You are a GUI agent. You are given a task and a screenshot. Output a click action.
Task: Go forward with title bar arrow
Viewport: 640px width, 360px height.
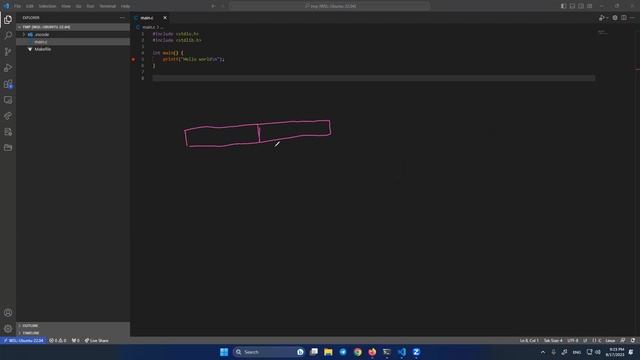click(222, 6)
